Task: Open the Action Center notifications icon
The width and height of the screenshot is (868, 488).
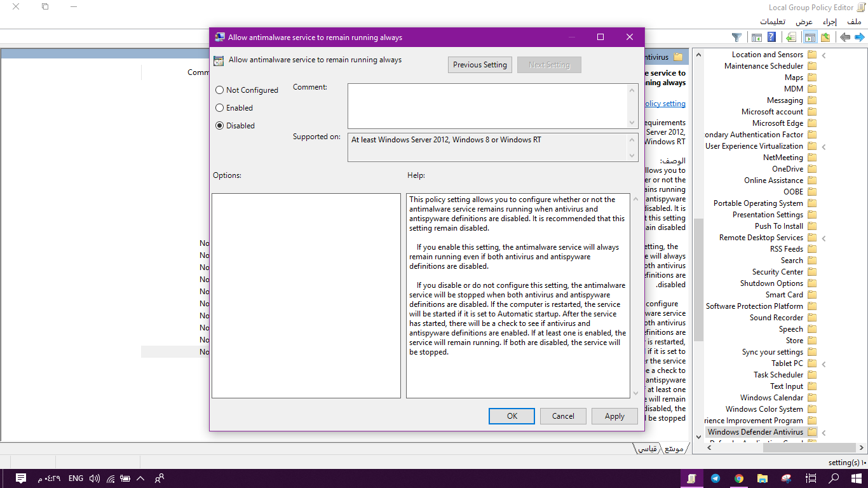Action: [20, 478]
